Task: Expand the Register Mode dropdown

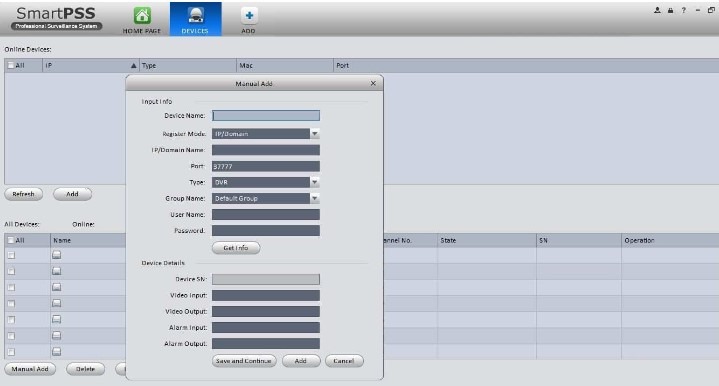Action: 315,133
